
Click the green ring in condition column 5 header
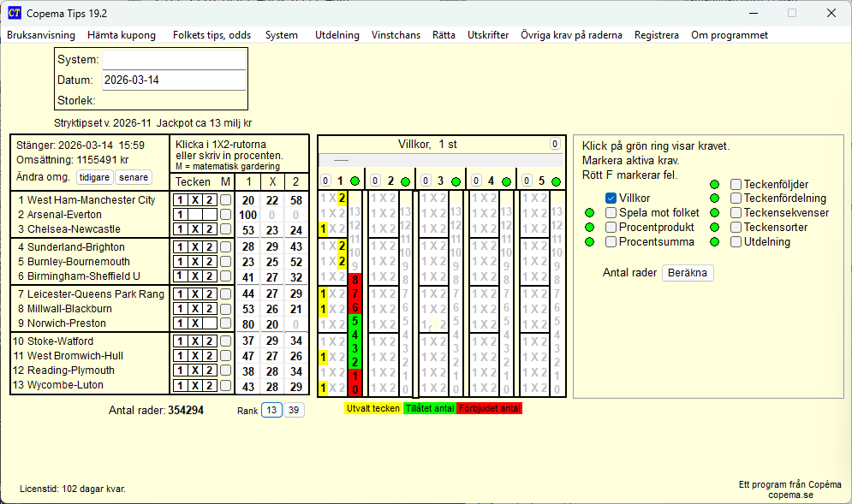pyautogui.click(x=557, y=181)
